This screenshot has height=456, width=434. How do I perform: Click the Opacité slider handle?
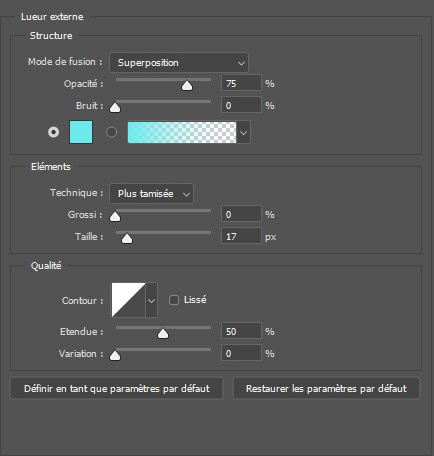(187, 86)
